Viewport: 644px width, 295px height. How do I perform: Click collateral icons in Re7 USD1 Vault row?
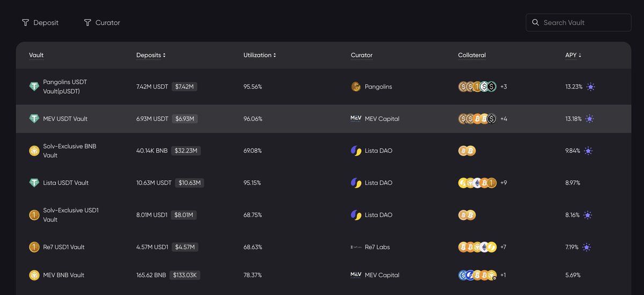[x=477, y=247]
